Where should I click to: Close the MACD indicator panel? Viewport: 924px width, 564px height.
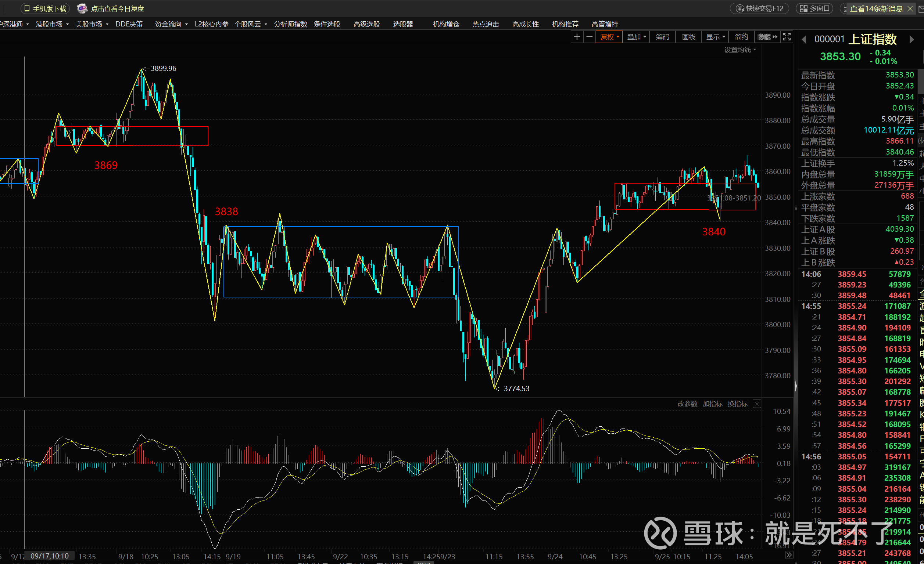757,404
